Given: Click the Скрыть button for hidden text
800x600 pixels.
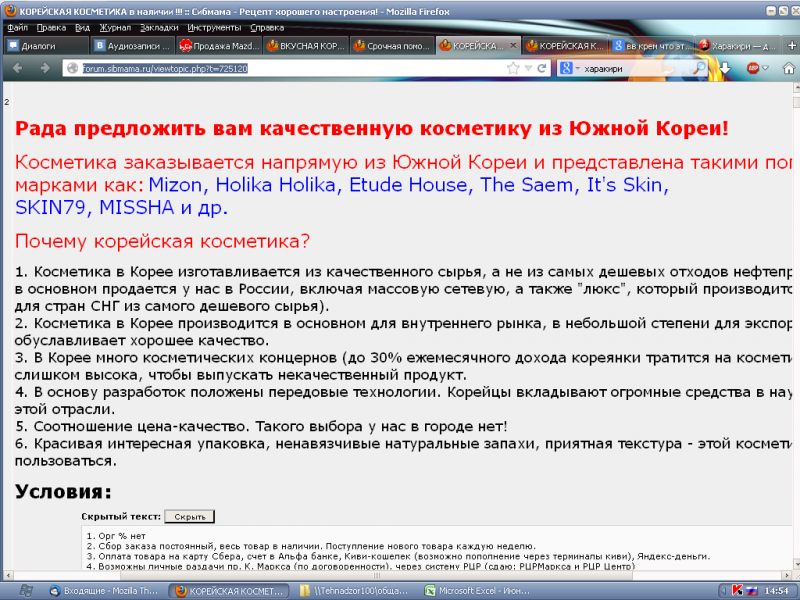Looking at the screenshot, I should [x=189, y=516].
